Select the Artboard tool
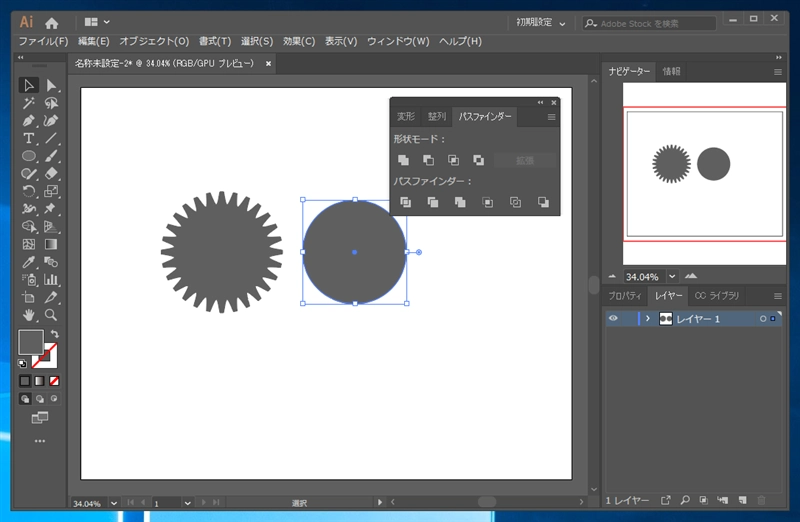This screenshot has height=522, width=800. [x=29, y=297]
